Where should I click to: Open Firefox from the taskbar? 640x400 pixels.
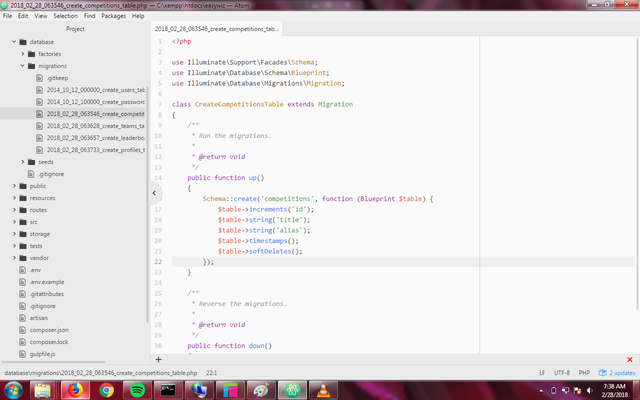click(76, 390)
